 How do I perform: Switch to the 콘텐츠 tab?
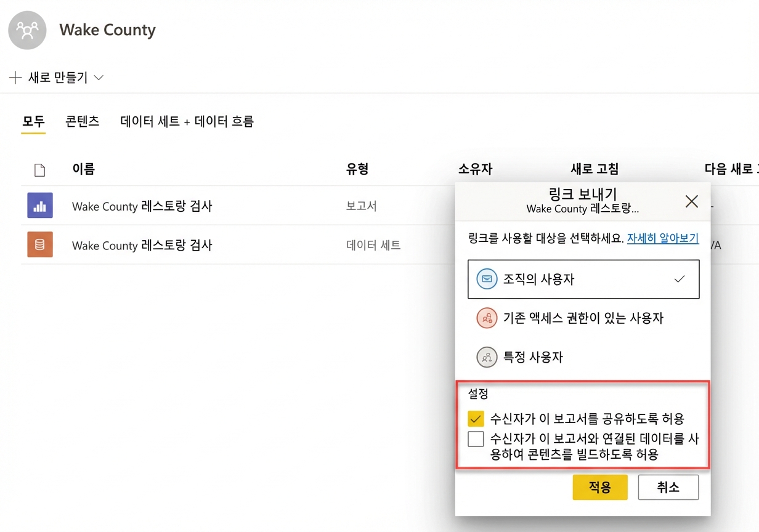tap(83, 121)
